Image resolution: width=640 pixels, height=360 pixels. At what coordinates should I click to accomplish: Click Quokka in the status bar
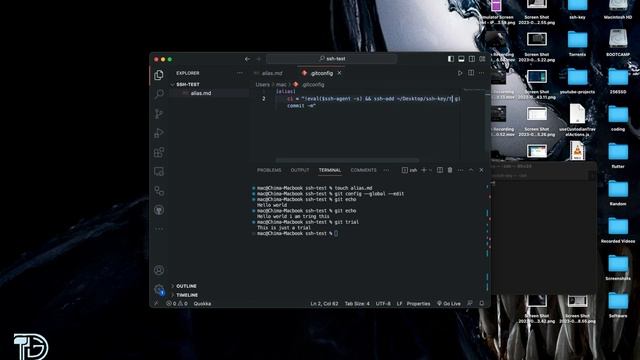click(x=202, y=304)
